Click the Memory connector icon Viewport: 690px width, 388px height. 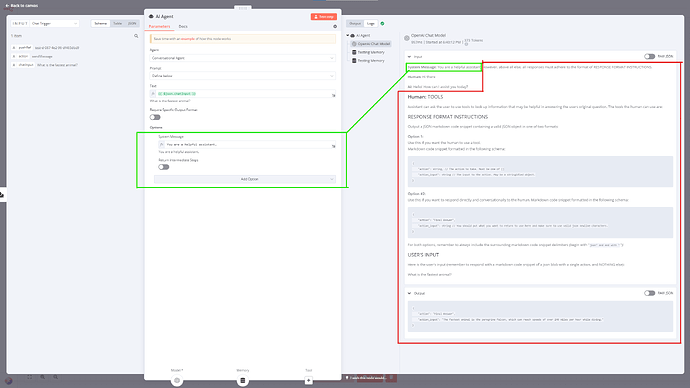point(242,381)
